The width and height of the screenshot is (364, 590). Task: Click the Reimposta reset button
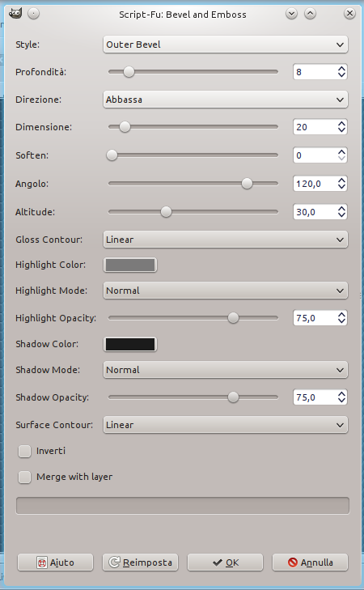(x=140, y=562)
